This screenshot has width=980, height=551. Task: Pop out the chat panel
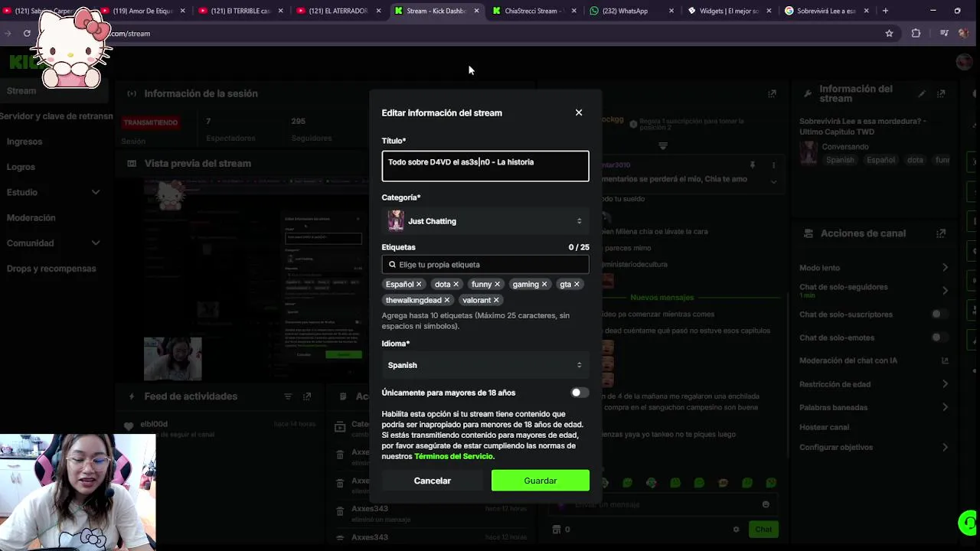[772, 93]
